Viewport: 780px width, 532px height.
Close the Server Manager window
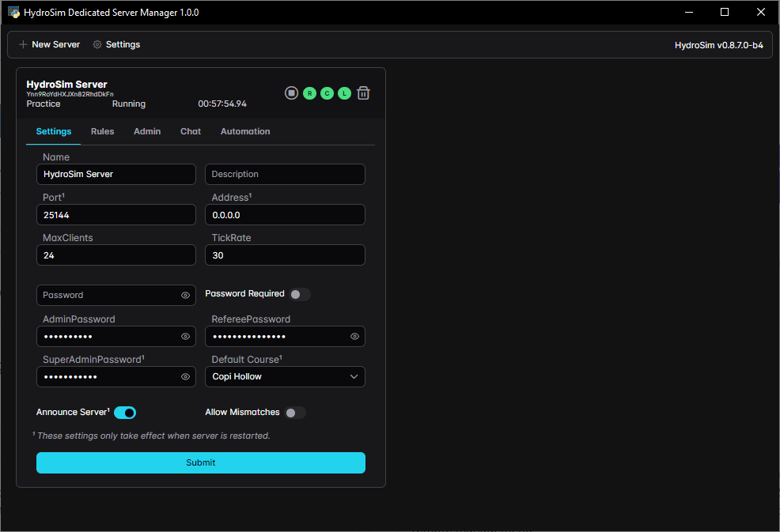click(x=760, y=12)
